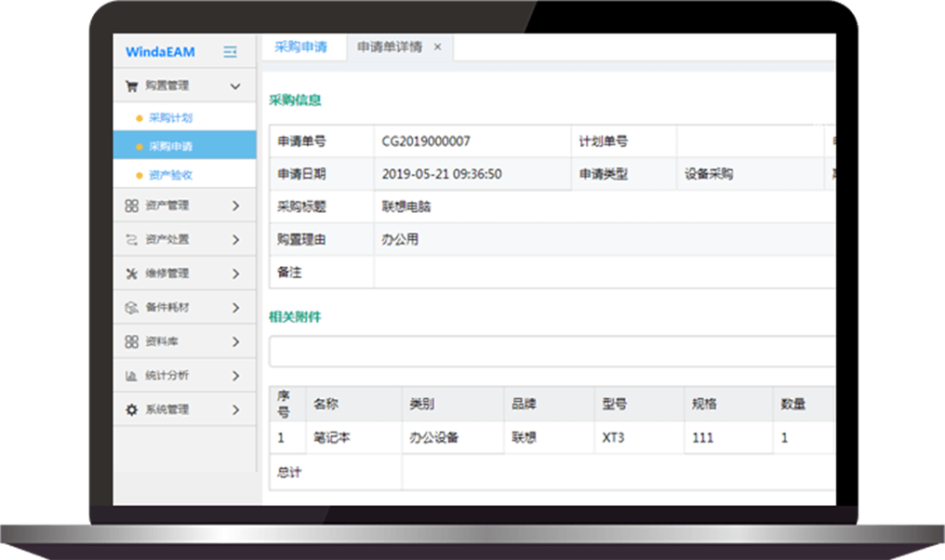Click the wrench icon beside 维修管理
Viewport: 945px width, 560px height.
[x=131, y=273]
